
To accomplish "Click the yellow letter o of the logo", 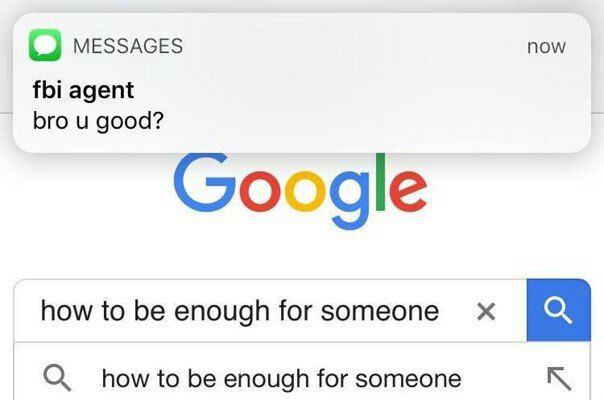I will point(306,192).
